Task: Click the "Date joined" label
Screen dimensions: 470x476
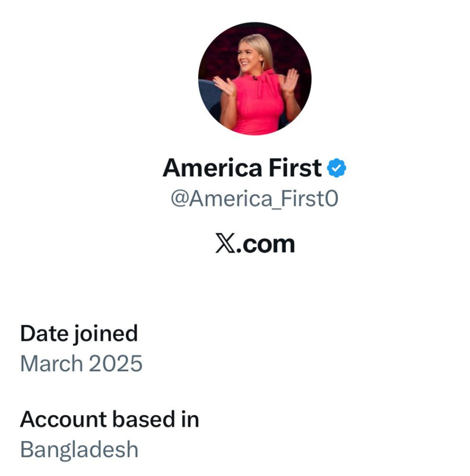Action: tap(79, 333)
